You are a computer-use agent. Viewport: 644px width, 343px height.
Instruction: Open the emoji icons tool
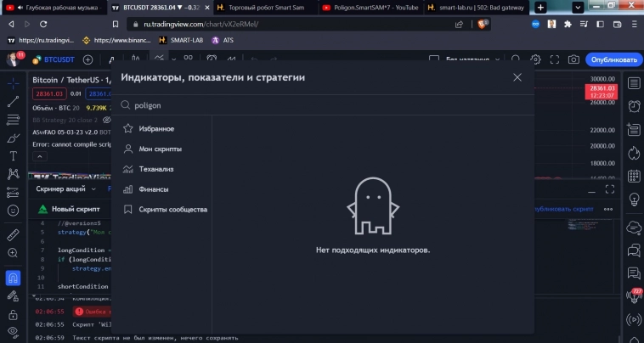[x=14, y=210]
